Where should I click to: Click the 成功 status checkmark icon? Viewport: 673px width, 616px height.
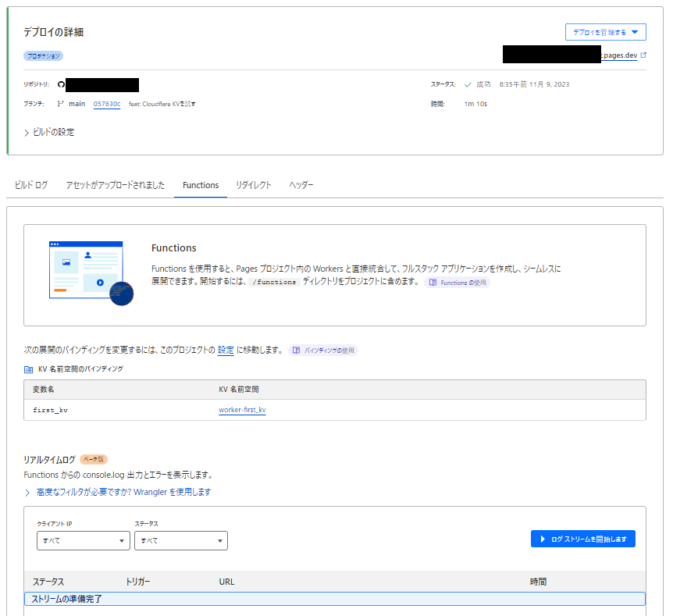coord(468,84)
